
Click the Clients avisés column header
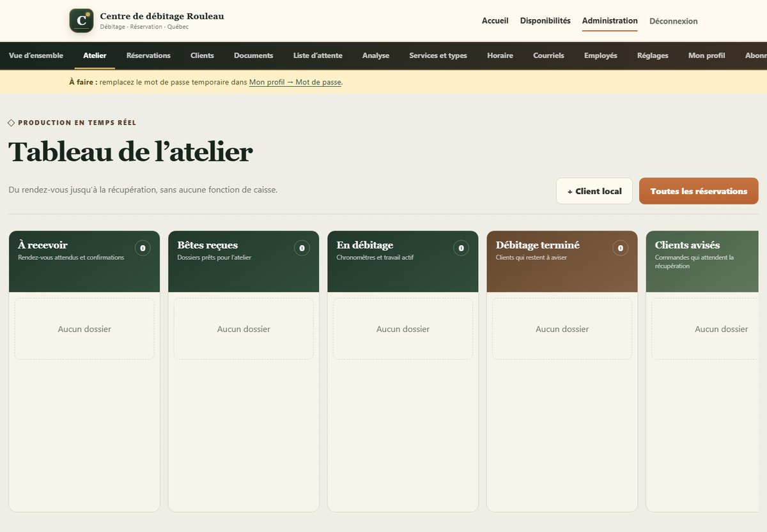pyautogui.click(x=702, y=261)
